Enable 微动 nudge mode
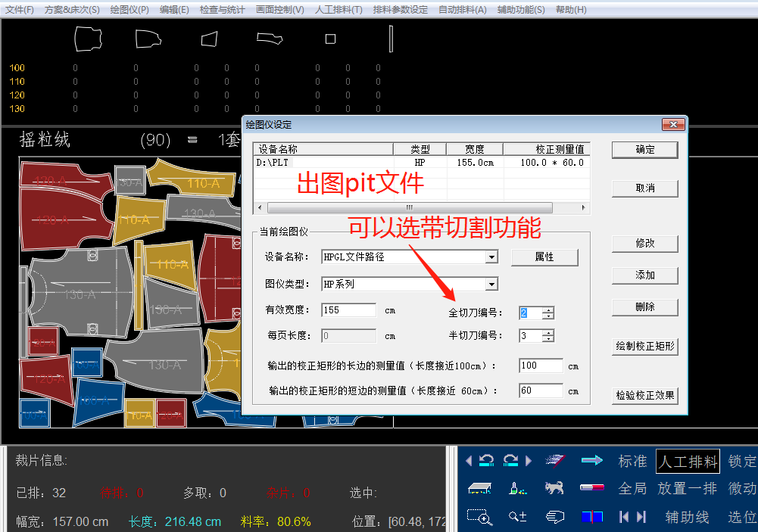Image resolution: width=758 pixels, height=532 pixels. pyautogui.click(x=744, y=488)
